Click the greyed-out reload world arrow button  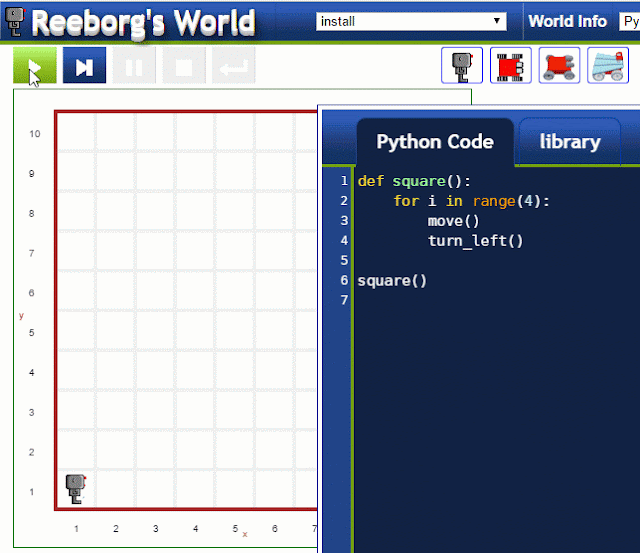[x=234, y=65]
